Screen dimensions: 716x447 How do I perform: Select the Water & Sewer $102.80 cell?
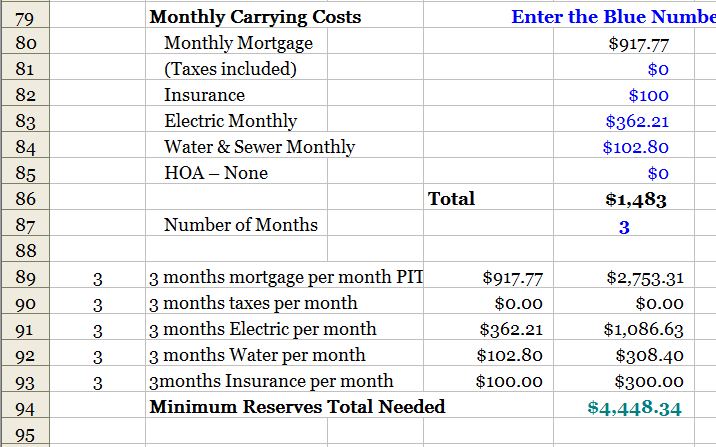point(635,147)
